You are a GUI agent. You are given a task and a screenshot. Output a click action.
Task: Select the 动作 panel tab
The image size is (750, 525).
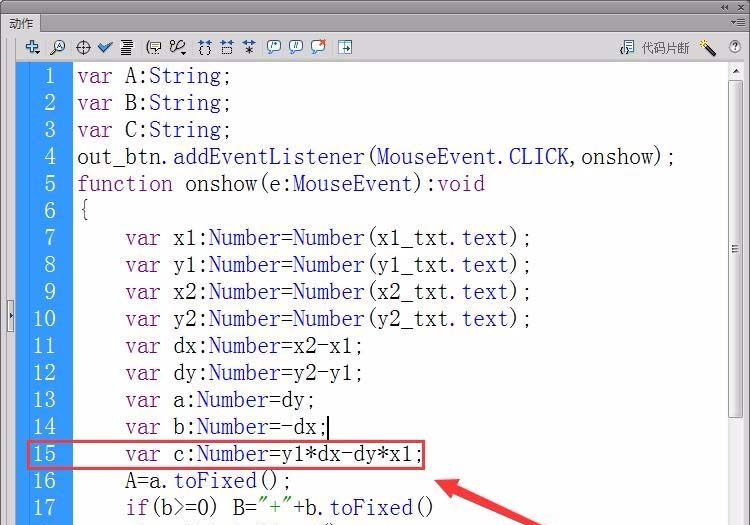tap(21, 23)
